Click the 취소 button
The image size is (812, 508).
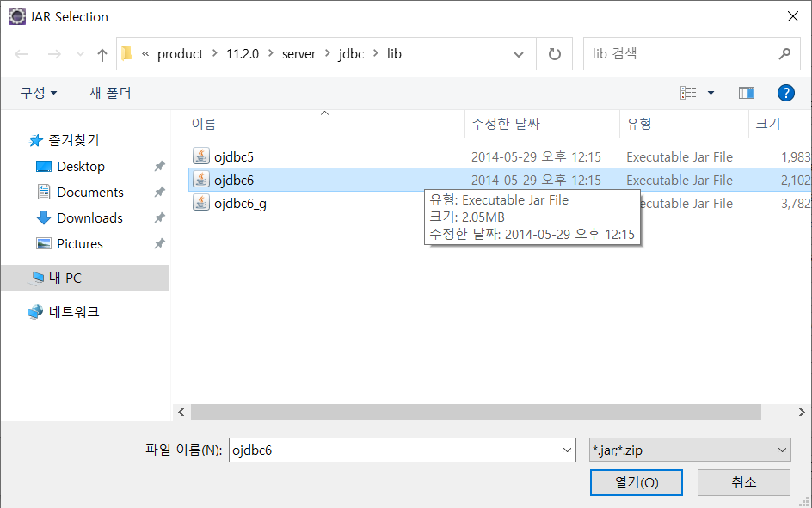click(744, 483)
